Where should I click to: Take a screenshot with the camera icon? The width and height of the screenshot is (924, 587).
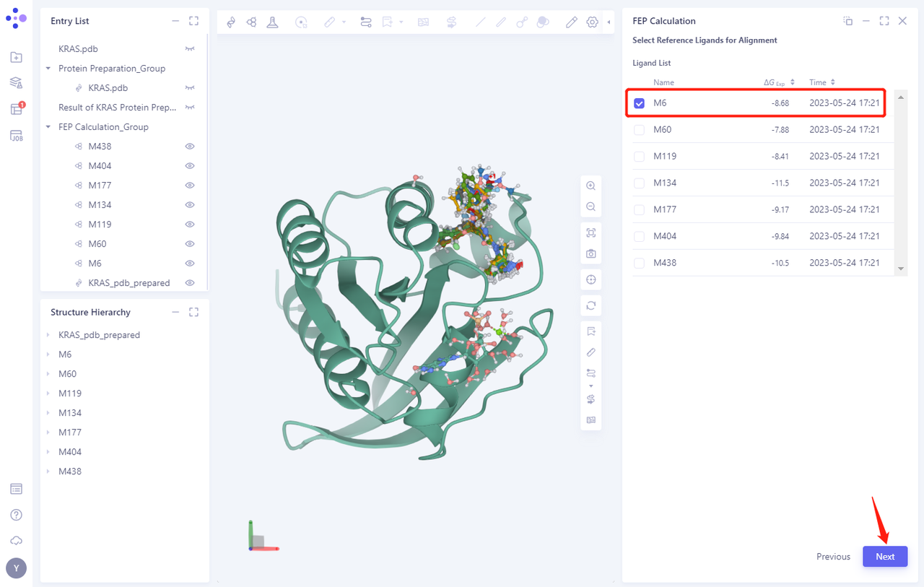[590, 253]
